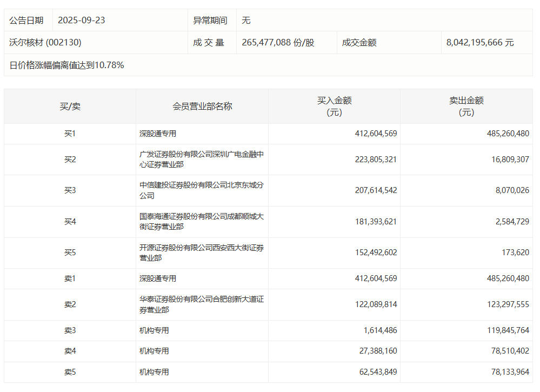Screen dimensions: 540x392
Task: Select buy amount 223,805,321
Action: pos(376,160)
